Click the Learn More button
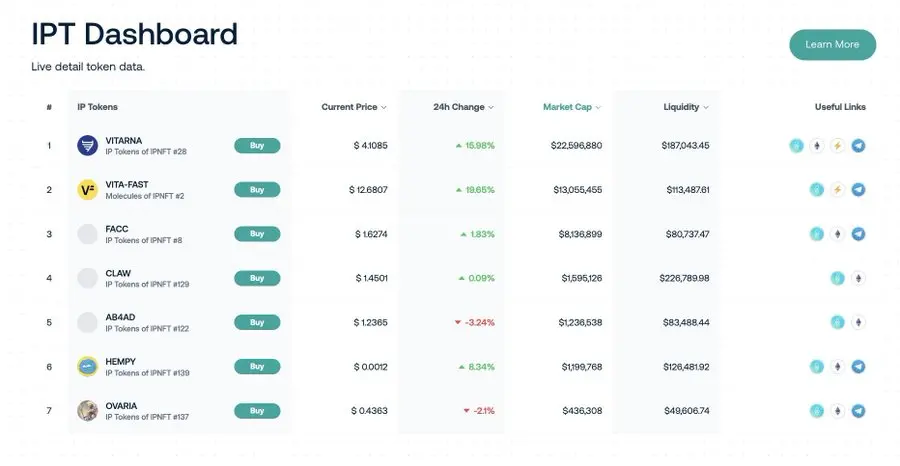 (832, 45)
